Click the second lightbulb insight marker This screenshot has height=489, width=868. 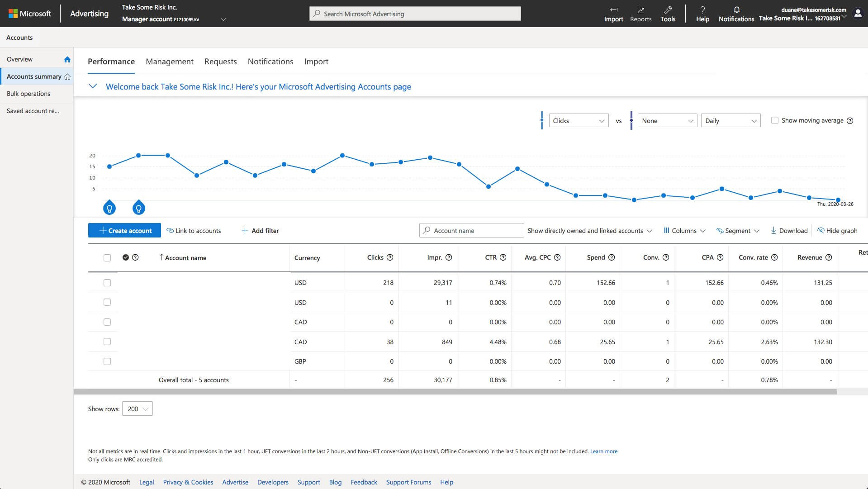coord(138,208)
